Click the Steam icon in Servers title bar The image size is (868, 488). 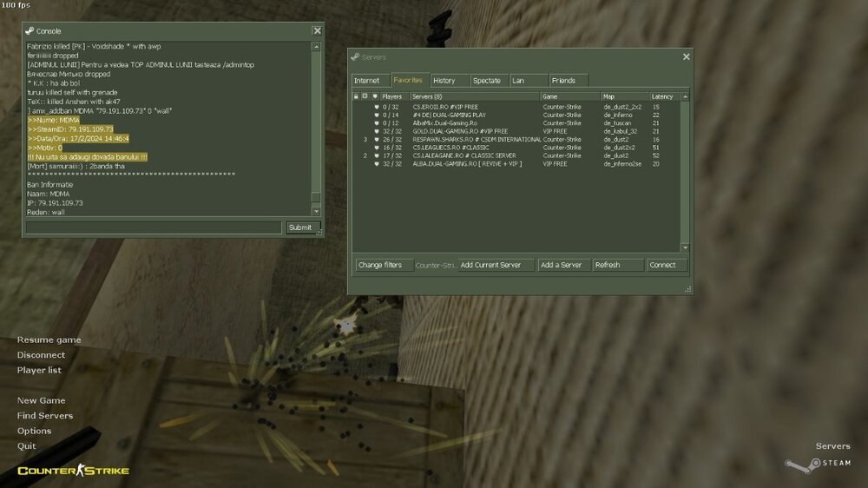(355, 56)
